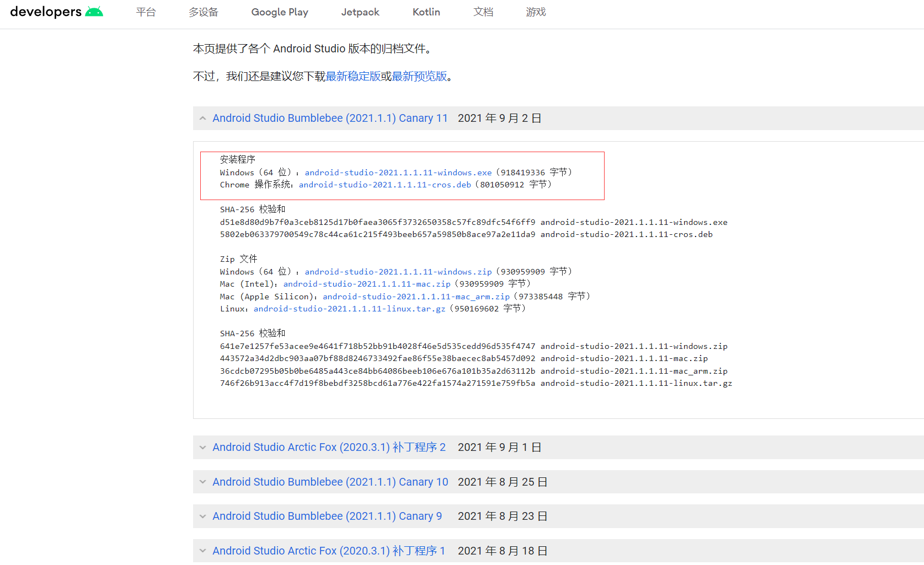
Task: Open Android Studio Arctic Fox 补丁程序 2 title
Action: [x=329, y=448]
